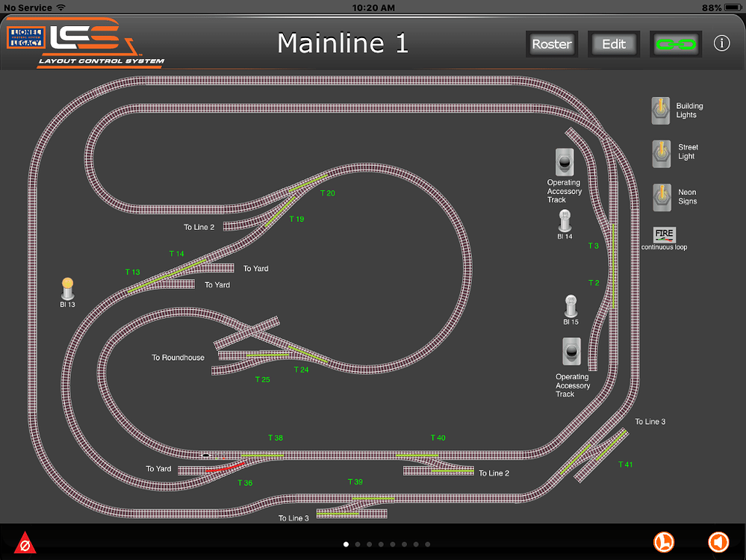The height and width of the screenshot is (560, 746).
Task: Throw the T 36 track switch
Action: point(226,468)
